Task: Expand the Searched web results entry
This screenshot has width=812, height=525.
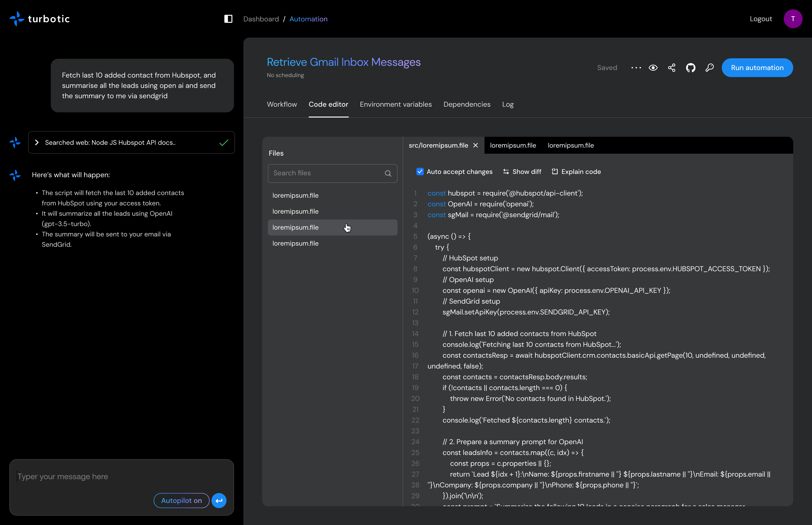Action: pos(37,142)
